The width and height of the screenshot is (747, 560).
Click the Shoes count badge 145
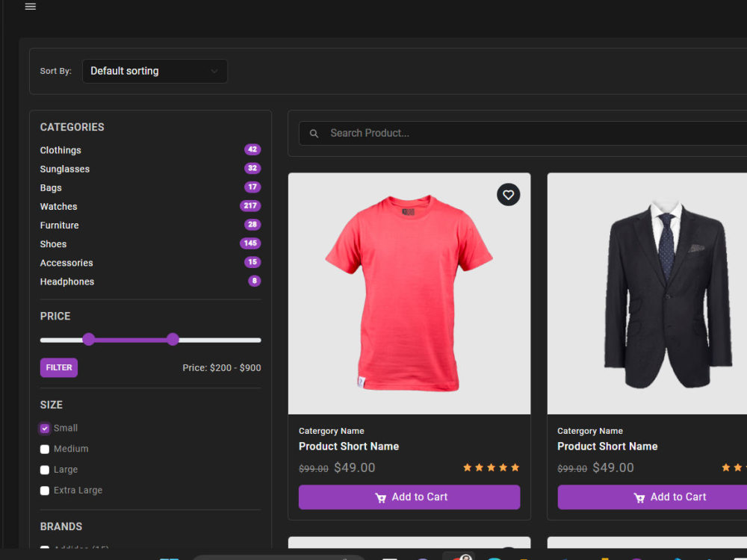pyautogui.click(x=250, y=243)
